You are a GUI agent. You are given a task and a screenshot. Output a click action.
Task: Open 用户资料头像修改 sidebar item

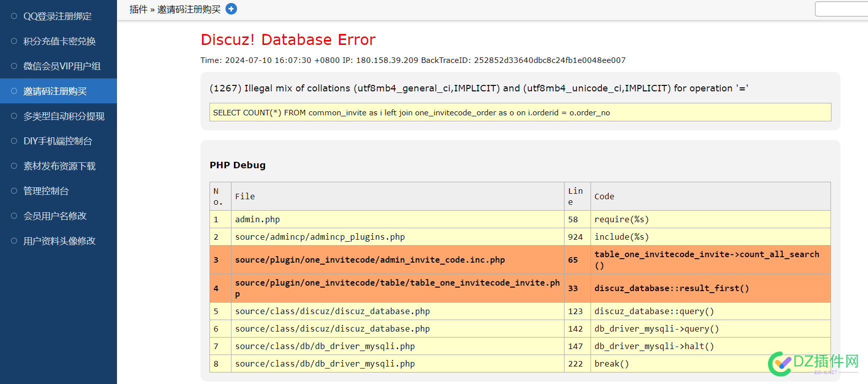(58, 241)
